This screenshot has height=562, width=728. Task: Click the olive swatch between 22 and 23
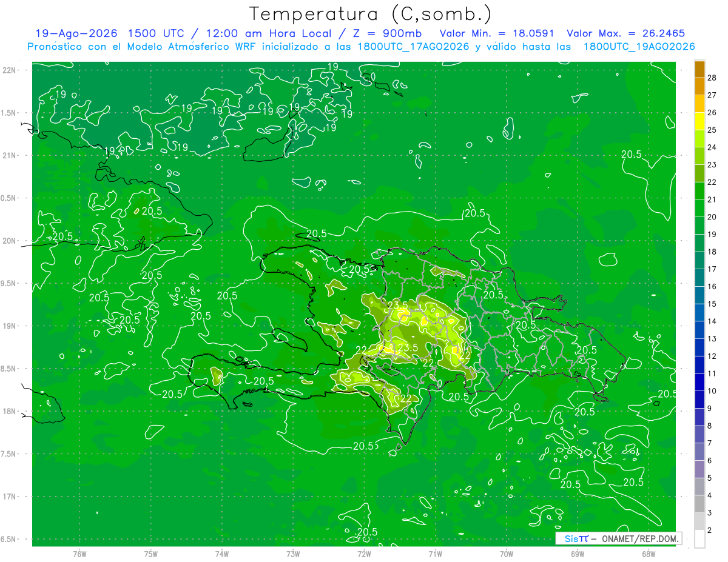tap(699, 173)
